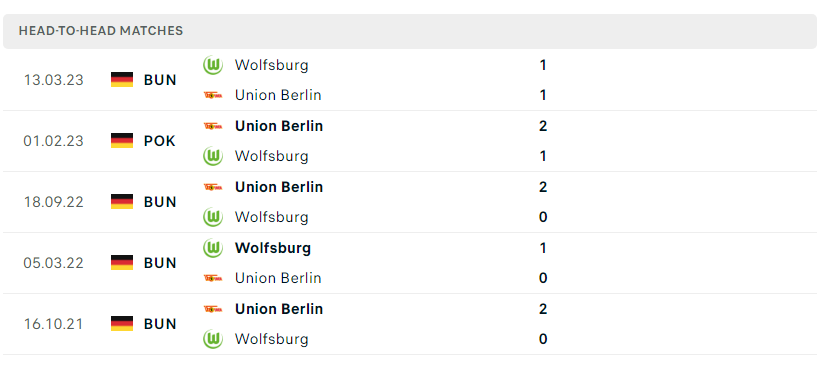The image size is (824, 375).
Task: Click Union Berlin crest in 18.09.22 match
Action: pyautogui.click(x=213, y=187)
